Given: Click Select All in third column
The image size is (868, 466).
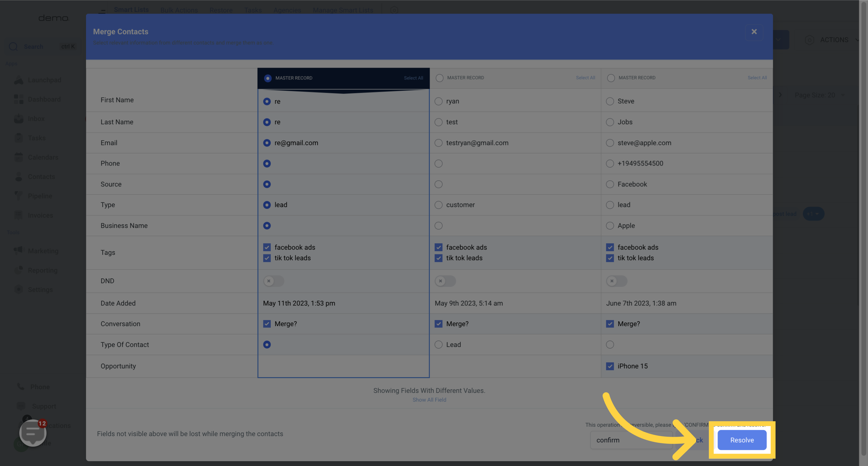Looking at the screenshot, I should click(x=757, y=78).
